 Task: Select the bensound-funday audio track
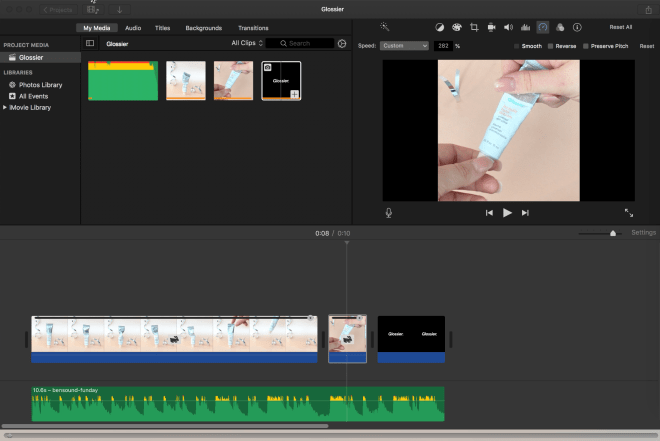click(238, 404)
